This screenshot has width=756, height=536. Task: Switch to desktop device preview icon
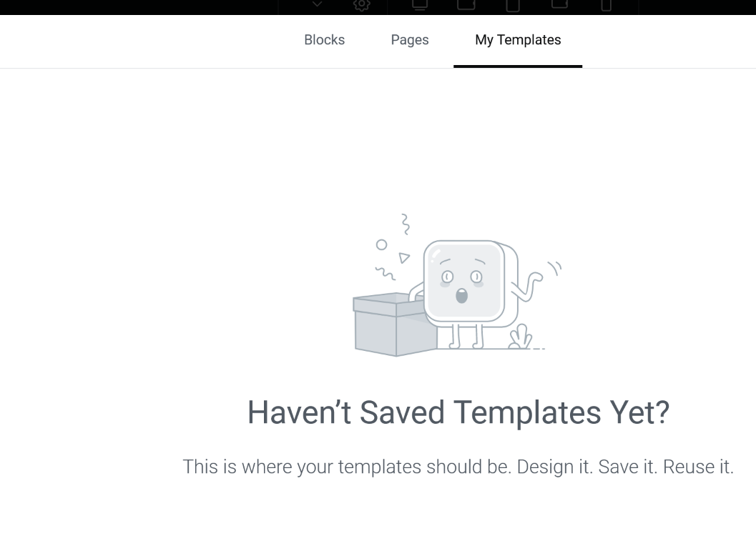click(420, 5)
